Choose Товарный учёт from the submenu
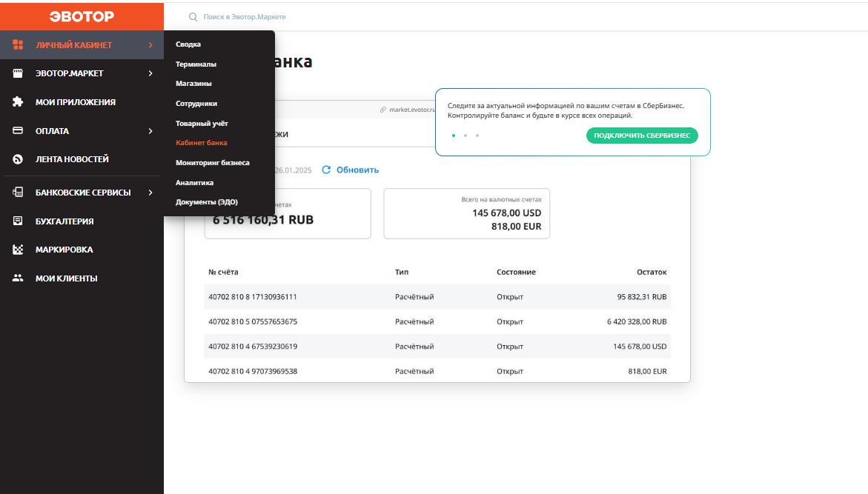868x494 pixels. tap(202, 124)
